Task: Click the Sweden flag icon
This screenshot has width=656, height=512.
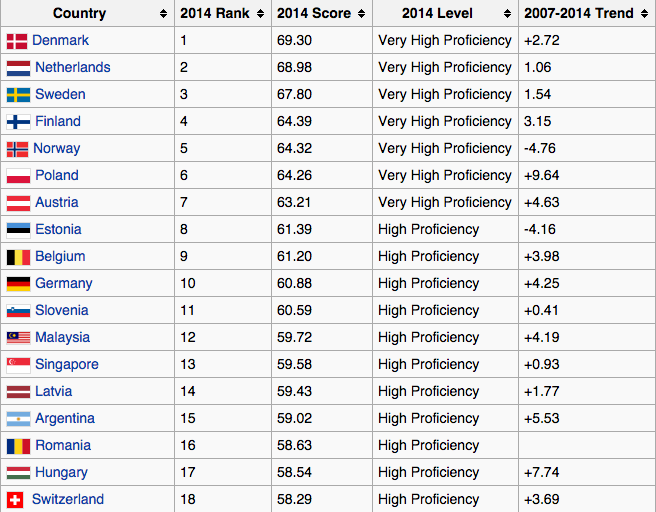Action: coord(18,95)
